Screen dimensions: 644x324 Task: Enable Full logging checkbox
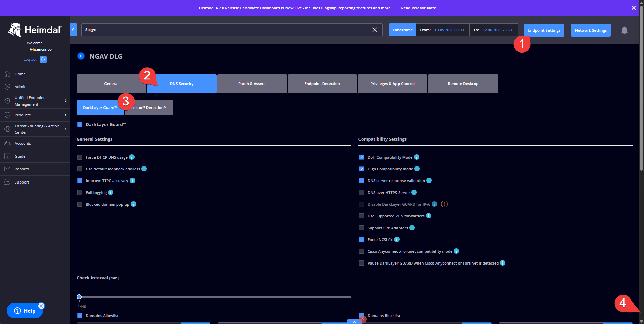80,192
